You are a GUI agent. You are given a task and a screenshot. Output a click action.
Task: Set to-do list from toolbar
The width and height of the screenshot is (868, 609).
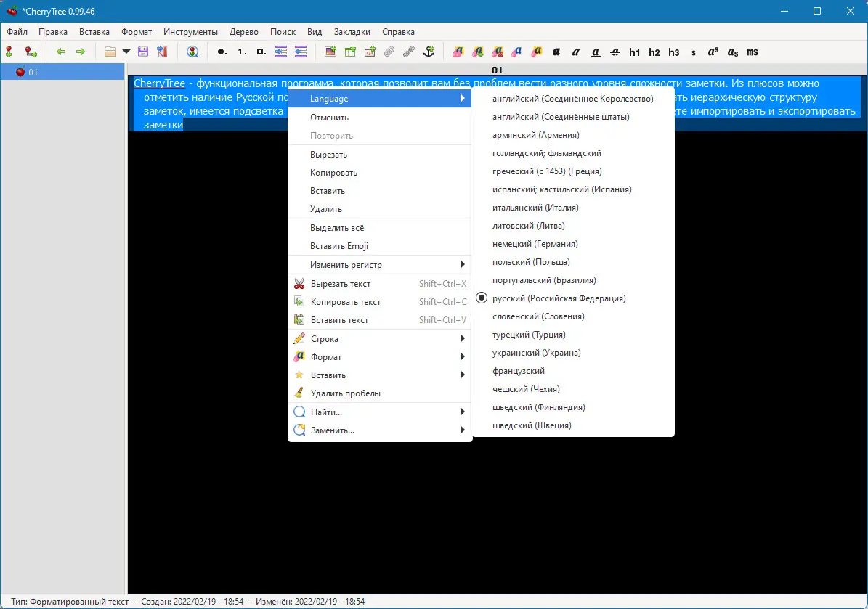click(261, 52)
